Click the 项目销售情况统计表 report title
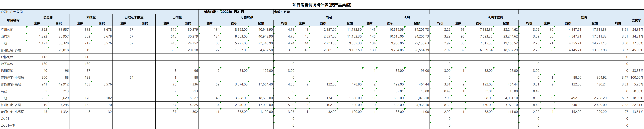Screen dimensions: 644x129 pos(322,5)
